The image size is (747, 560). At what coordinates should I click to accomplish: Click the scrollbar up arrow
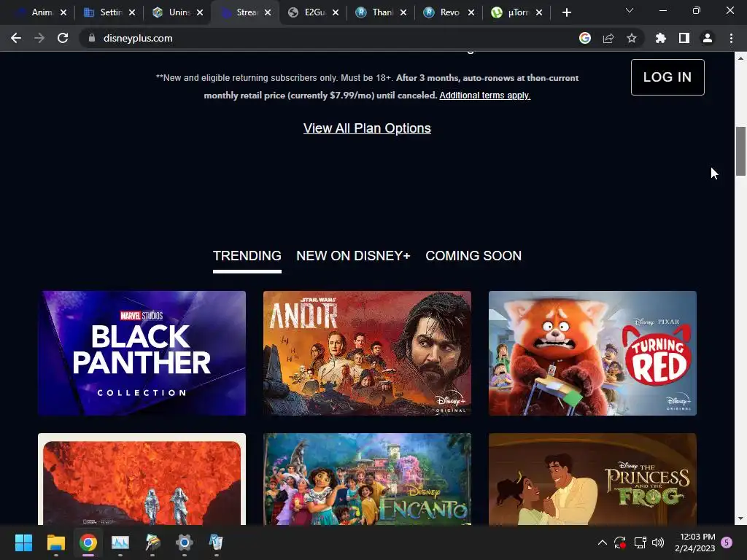click(x=740, y=58)
